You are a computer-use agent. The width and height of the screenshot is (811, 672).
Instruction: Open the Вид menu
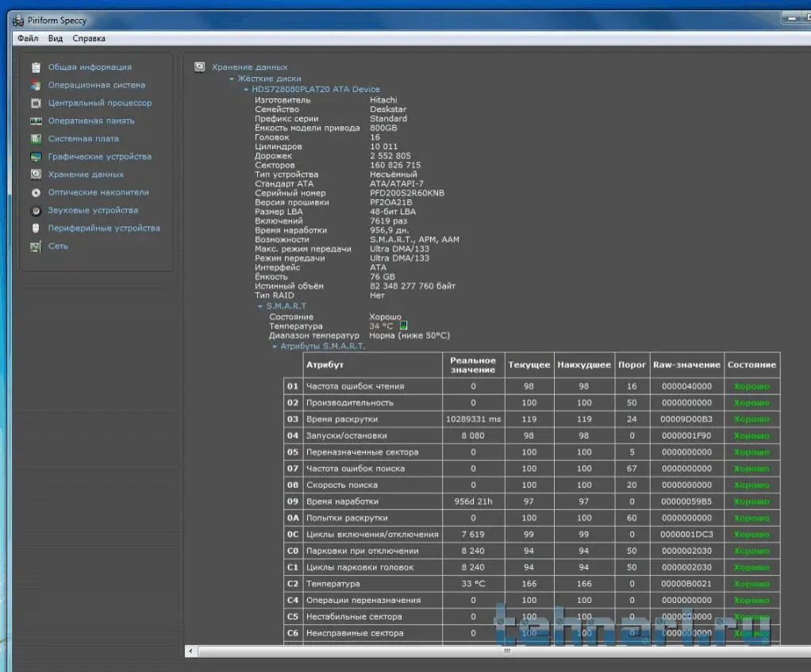55,38
